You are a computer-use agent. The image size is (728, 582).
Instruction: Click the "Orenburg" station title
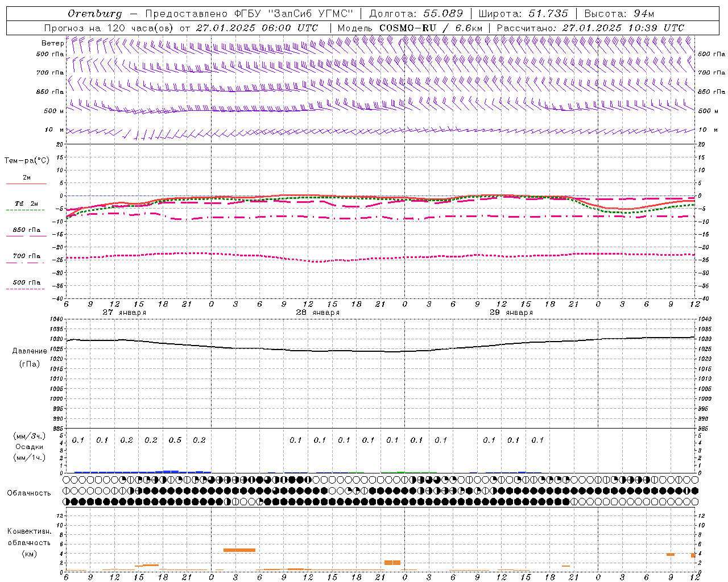pyautogui.click(x=94, y=14)
